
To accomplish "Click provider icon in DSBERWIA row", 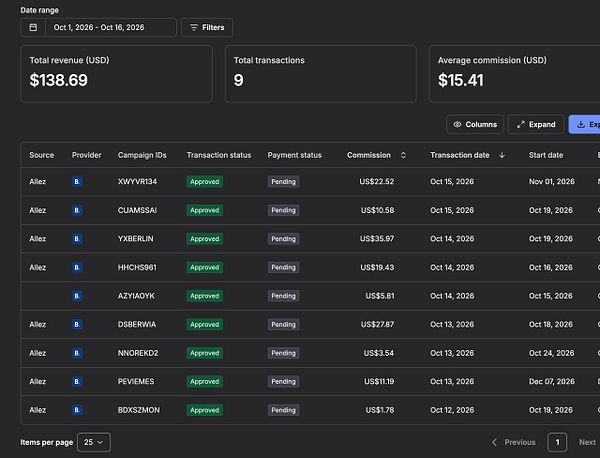I will [x=77, y=324].
